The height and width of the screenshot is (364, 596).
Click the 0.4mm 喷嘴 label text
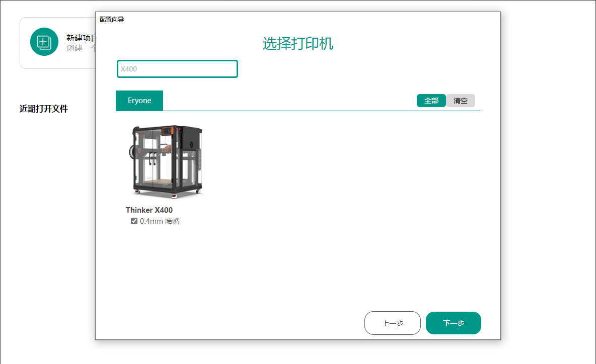coord(159,221)
